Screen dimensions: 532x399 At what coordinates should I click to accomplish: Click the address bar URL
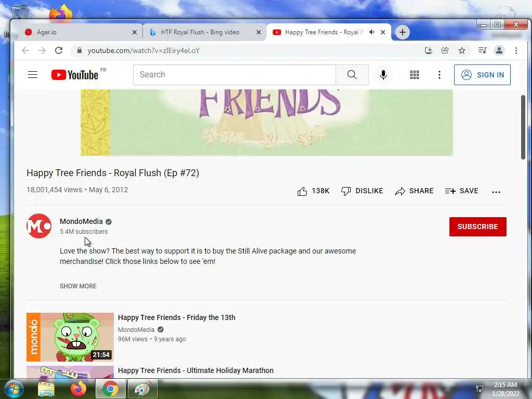(143, 50)
